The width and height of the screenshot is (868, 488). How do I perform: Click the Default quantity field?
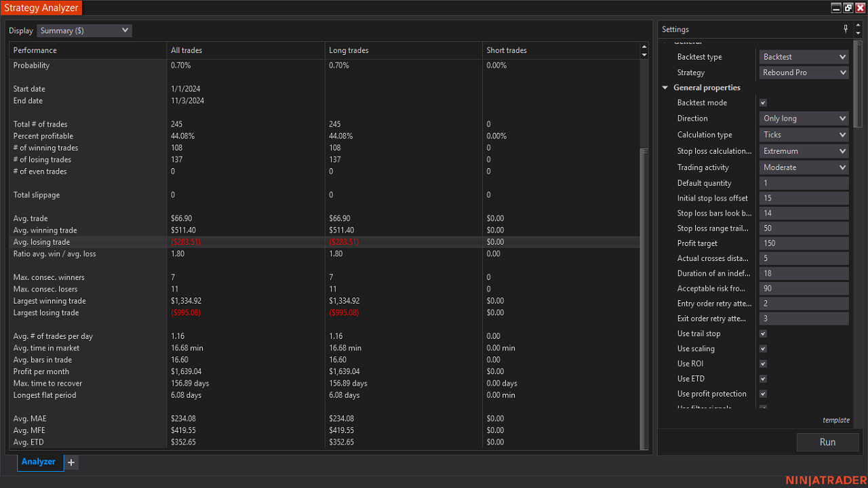coord(804,184)
